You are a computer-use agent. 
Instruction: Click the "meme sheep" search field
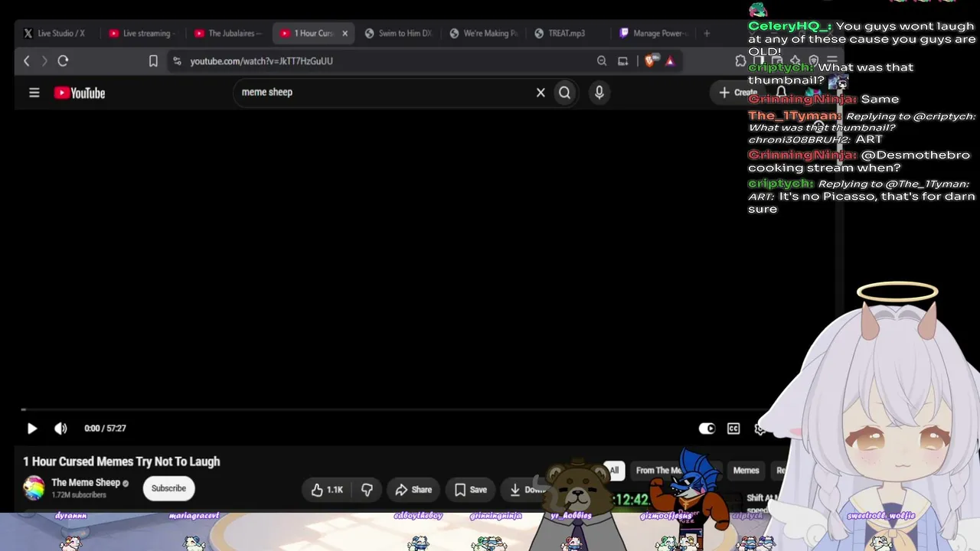(383, 93)
